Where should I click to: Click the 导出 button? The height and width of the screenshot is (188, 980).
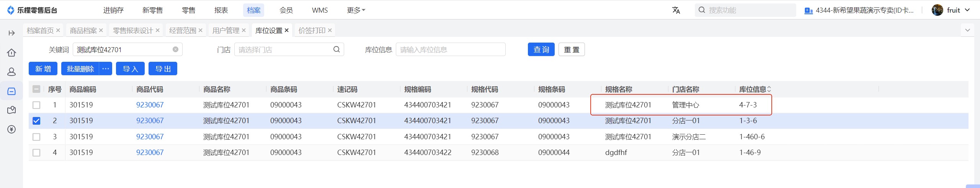(163, 69)
